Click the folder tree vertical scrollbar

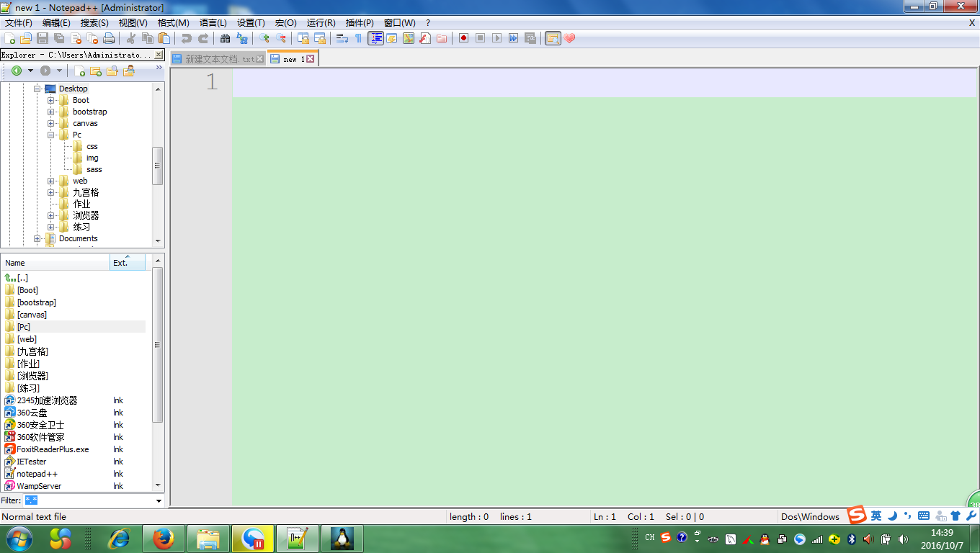pos(158,164)
